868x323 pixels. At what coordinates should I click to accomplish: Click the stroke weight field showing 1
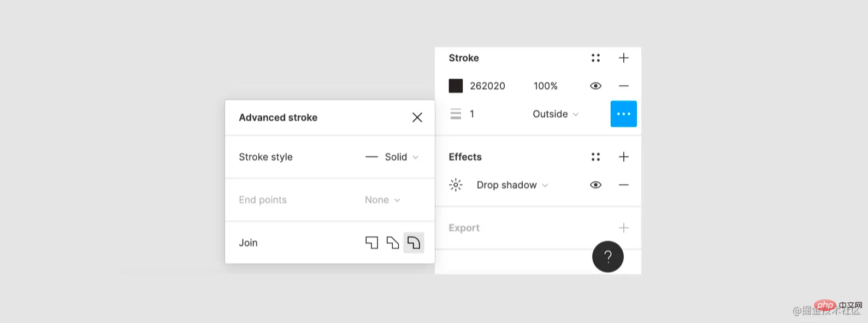[x=472, y=114]
